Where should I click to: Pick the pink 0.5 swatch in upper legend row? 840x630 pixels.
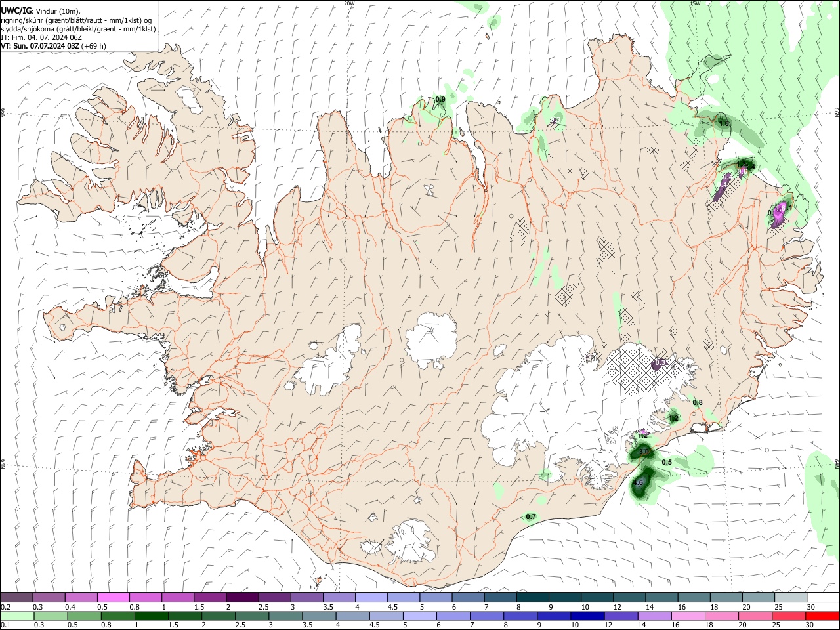pos(113,598)
